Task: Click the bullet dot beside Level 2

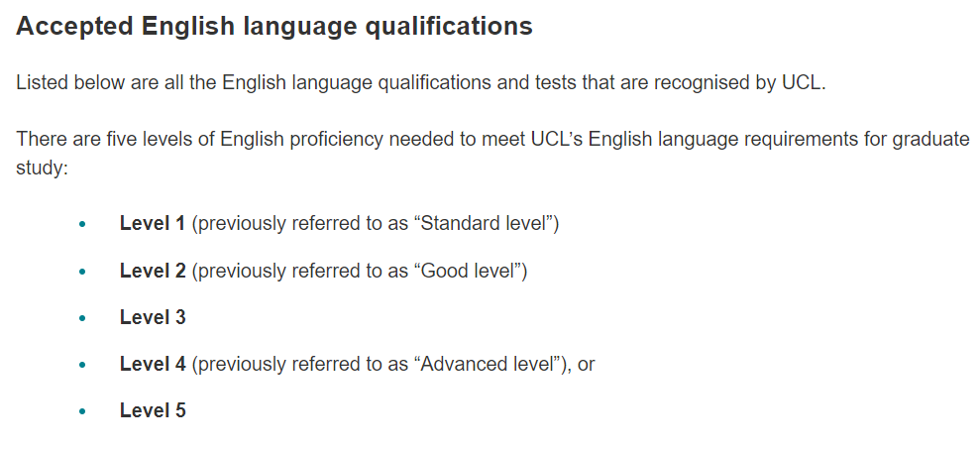Action: pos(82,272)
